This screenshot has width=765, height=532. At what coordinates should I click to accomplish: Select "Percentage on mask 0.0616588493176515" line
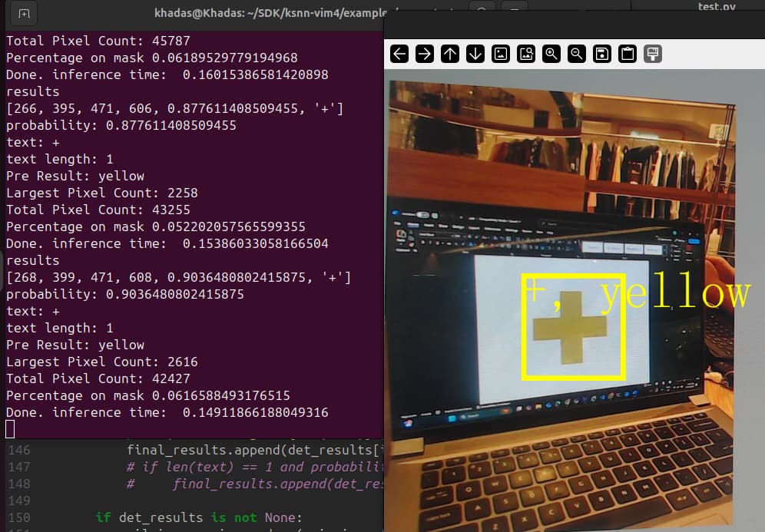(147, 395)
